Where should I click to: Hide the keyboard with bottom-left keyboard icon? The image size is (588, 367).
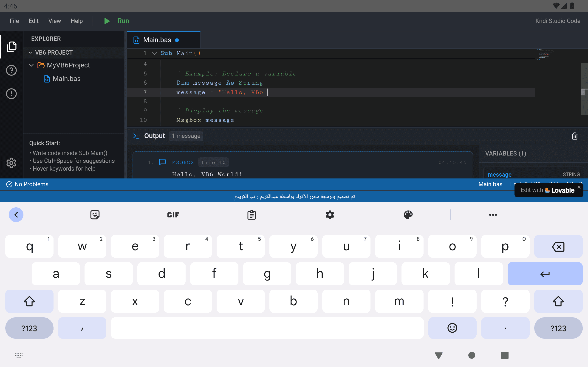point(19,355)
